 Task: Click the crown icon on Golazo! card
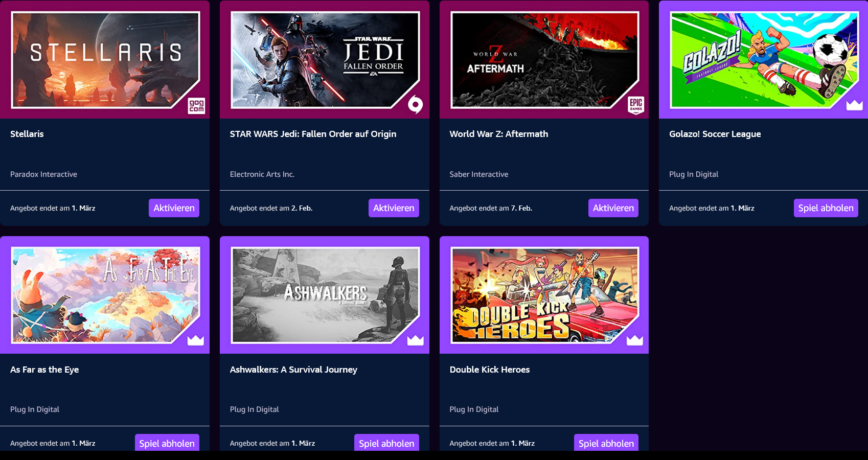pyautogui.click(x=855, y=105)
